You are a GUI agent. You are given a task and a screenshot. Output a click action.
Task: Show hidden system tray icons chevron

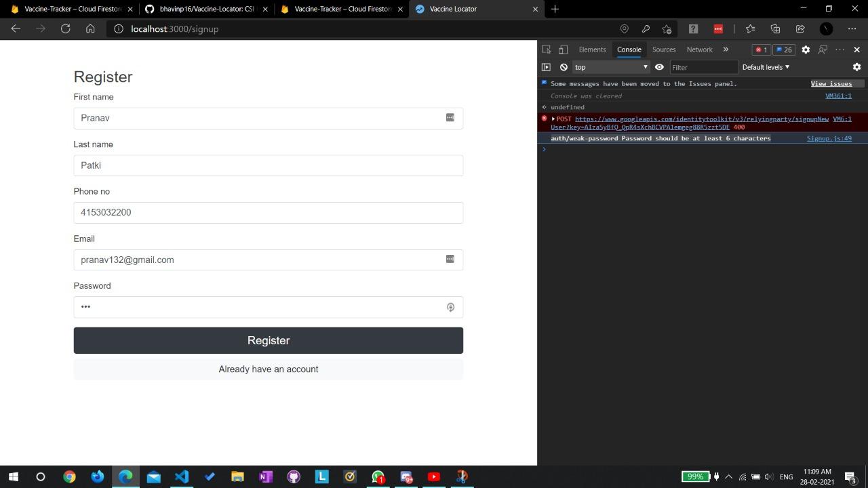point(729,476)
